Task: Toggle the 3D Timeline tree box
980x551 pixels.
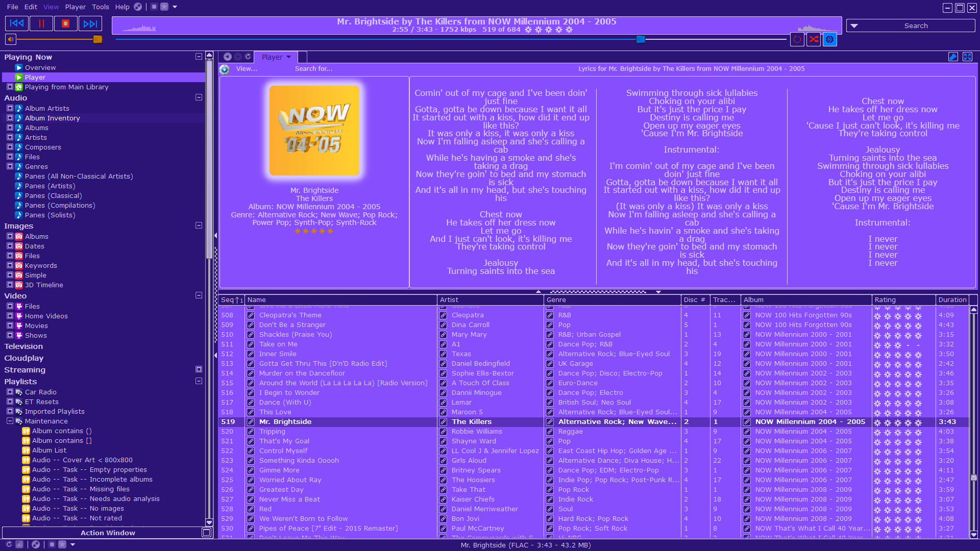Action: click(x=10, y=285)
